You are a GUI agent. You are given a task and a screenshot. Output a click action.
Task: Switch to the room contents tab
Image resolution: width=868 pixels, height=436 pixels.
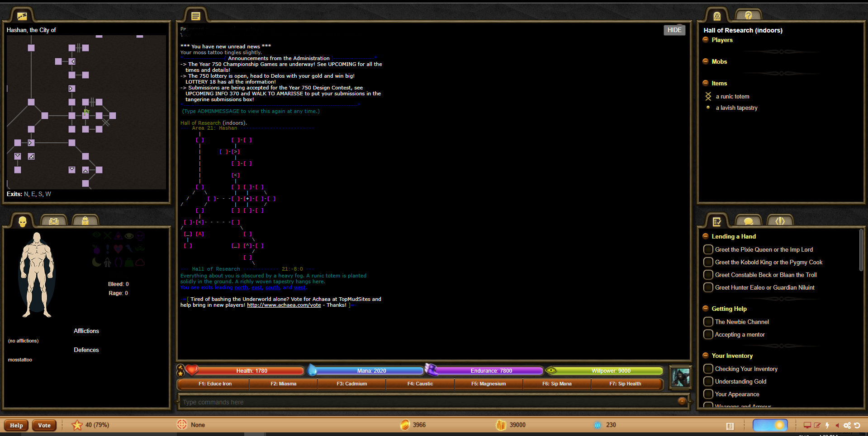coord(716,16)
